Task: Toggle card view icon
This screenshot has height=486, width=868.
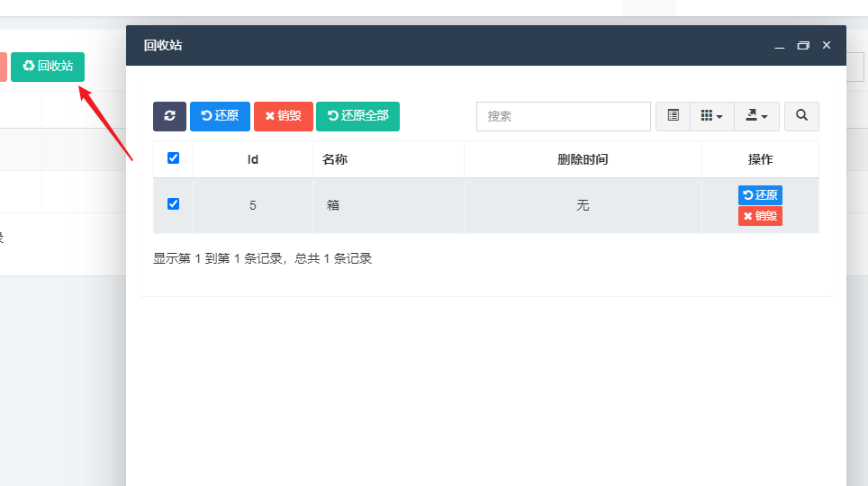Action: [674, 116]
